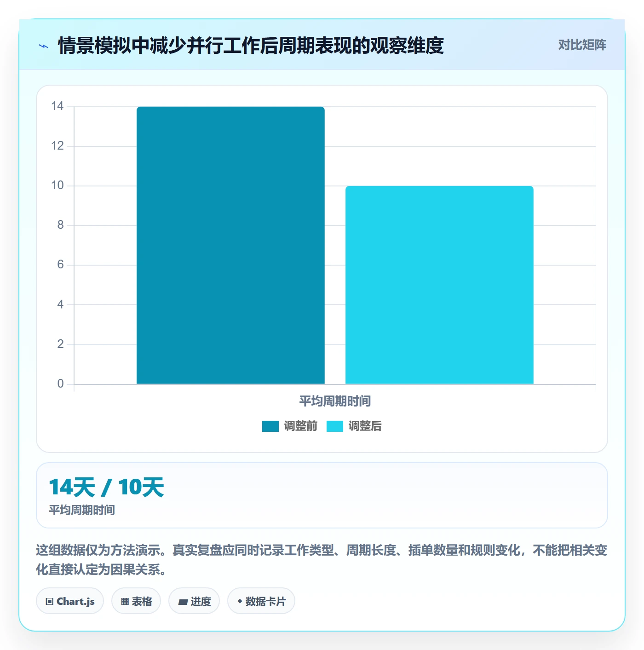Select the 进度 tag chip
Viewport: 644px width, 650px height.
(x=194, y=601)
